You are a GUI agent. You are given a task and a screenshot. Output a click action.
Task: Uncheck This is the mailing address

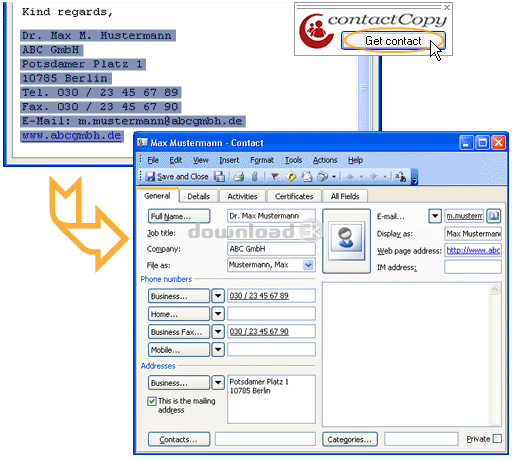click(x=152, y=401)
